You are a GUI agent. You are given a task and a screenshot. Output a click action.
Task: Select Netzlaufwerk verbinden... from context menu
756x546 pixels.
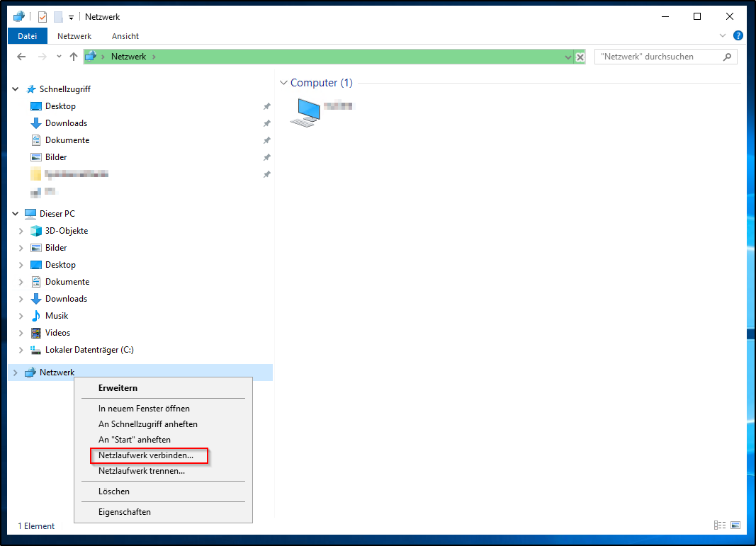click(146, 455)
